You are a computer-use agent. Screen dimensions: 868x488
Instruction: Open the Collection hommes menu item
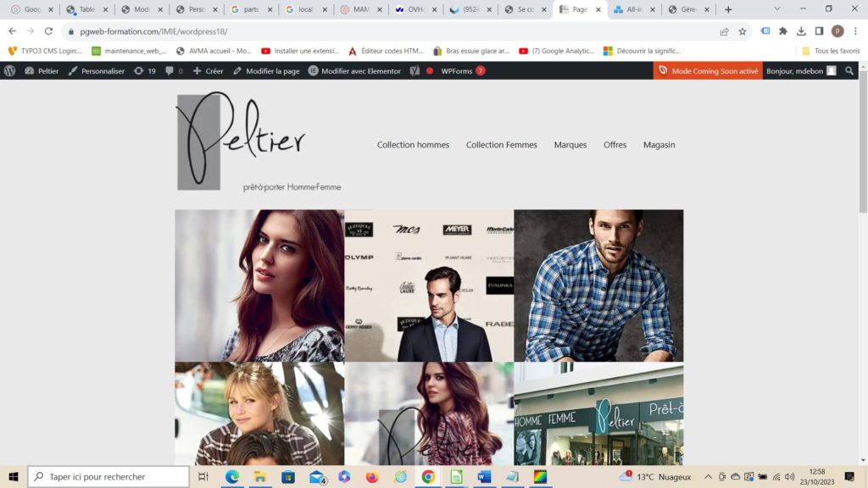tap(413, 145)
